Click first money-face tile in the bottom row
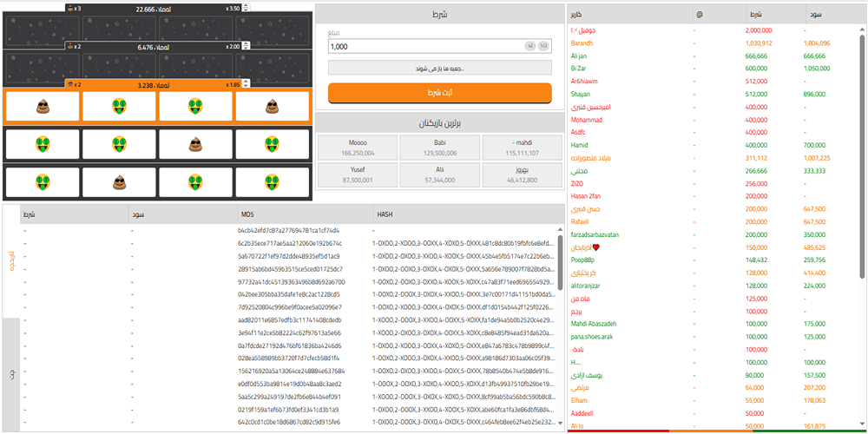868x434 pixels. (42, 181)
